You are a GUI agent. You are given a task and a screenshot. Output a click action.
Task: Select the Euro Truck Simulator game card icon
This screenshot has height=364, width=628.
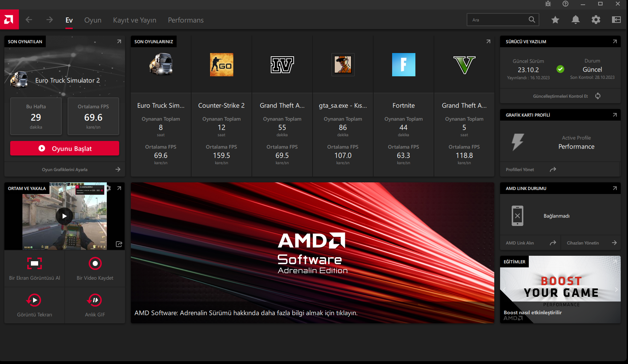click(161, 64)
